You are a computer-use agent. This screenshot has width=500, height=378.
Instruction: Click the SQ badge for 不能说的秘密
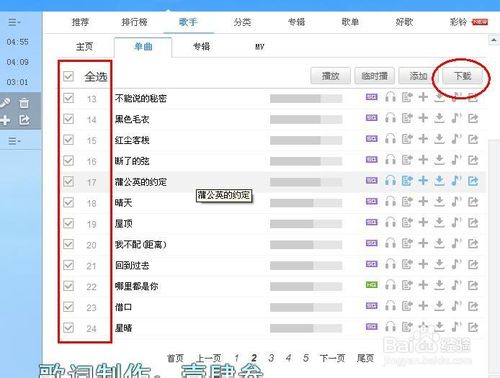(372, 97)
